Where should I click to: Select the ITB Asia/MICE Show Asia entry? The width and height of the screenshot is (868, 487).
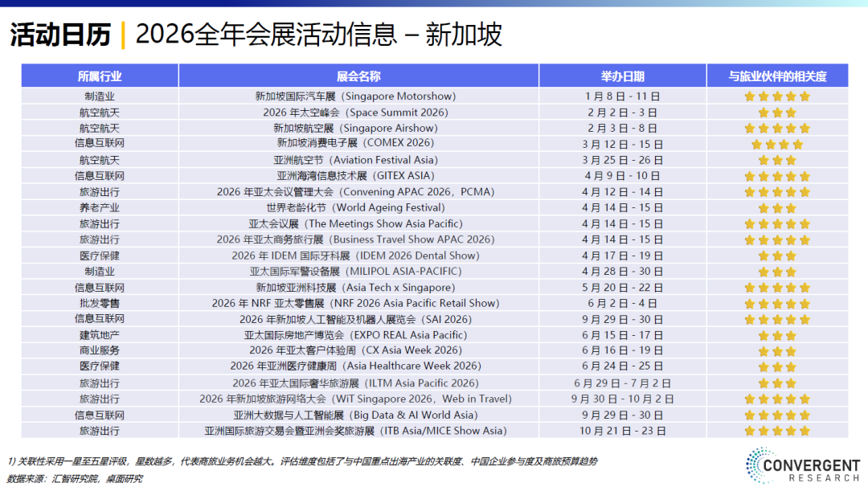pos(355,431)
